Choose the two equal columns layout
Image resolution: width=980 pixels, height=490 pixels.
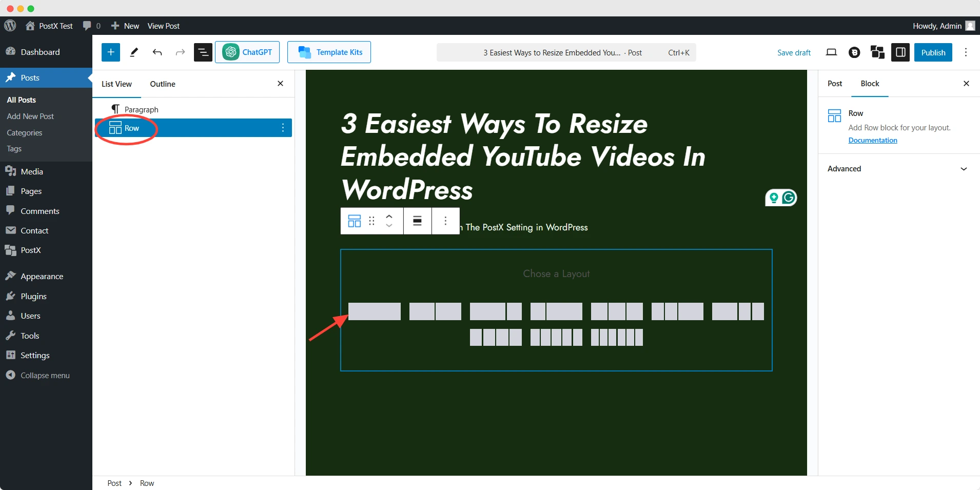point(435,311)
